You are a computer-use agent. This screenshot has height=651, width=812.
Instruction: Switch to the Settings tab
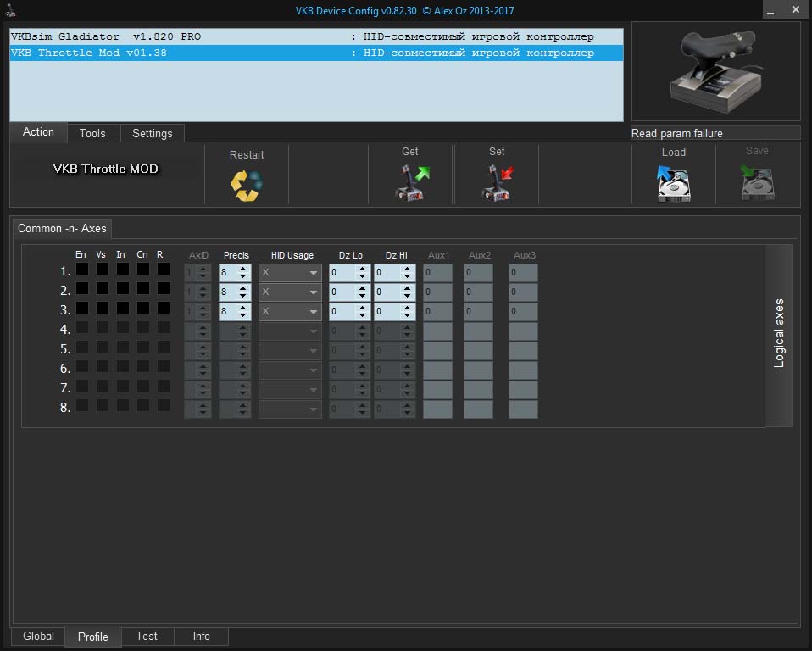pyautogui.click(x=153, y=133)
